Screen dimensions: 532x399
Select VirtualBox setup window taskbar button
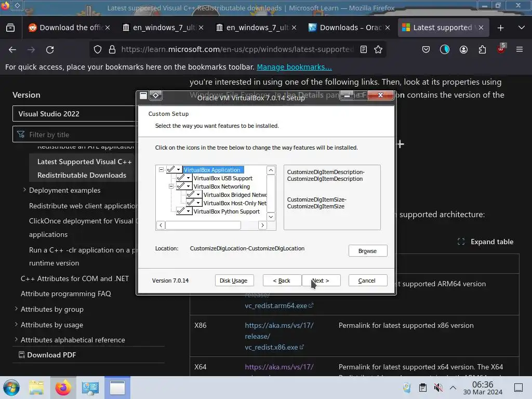pyautogui.click(x=117, y=388)
